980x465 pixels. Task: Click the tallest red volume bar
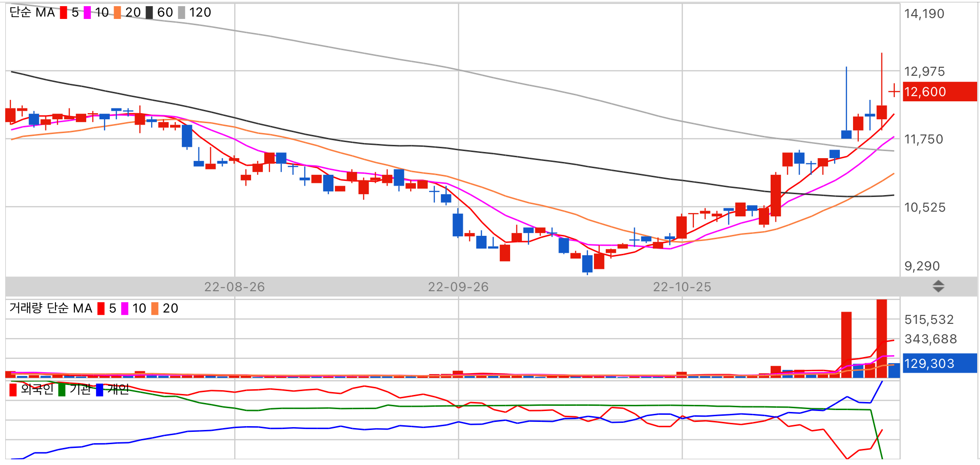point(881,338)
